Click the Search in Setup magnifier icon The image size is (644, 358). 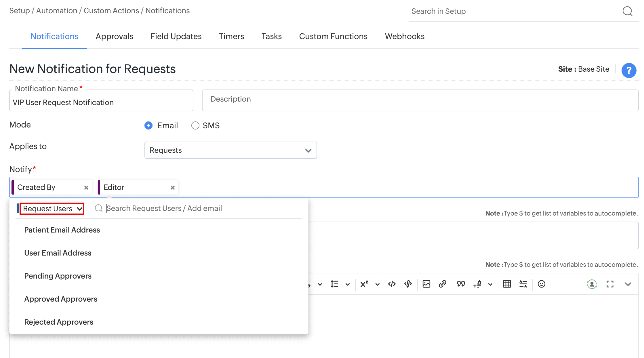[627, 11]
